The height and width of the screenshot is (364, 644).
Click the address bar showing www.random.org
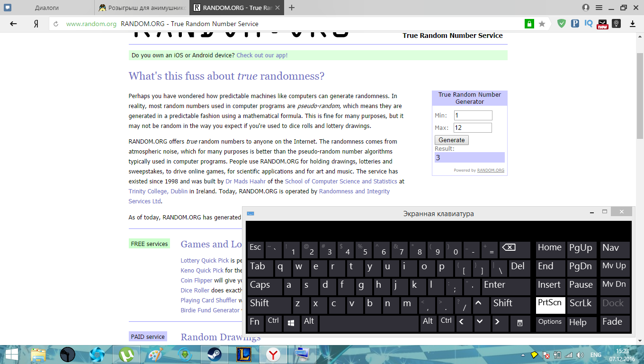pos(284,24)
